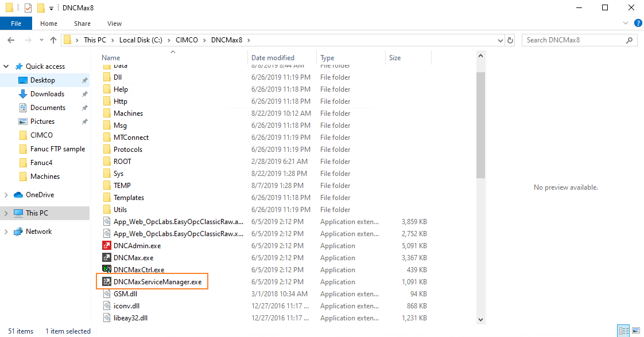Go up one folder level
Viewport: 644px width, 337px height.
(53, 40)
